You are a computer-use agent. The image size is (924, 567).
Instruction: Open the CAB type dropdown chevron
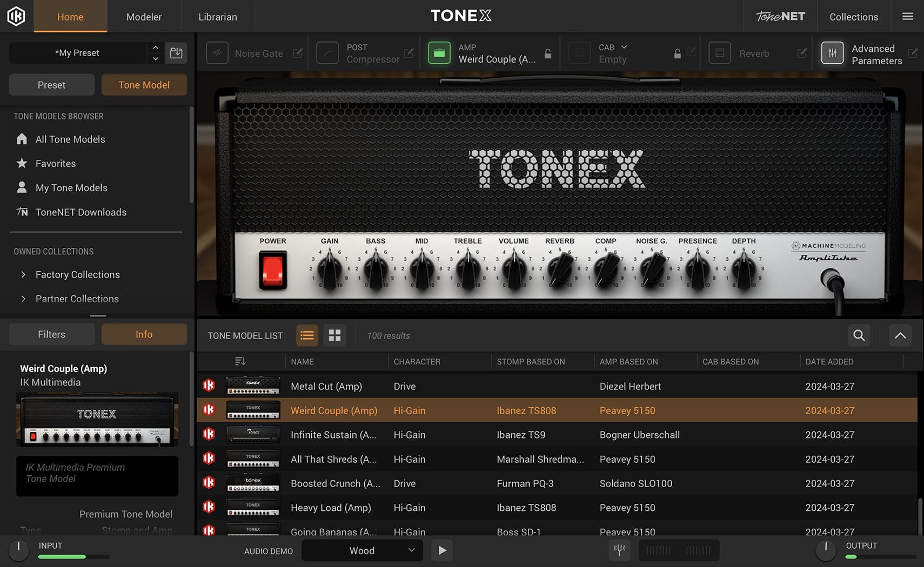pyautogui.click(x=624, y=47)
